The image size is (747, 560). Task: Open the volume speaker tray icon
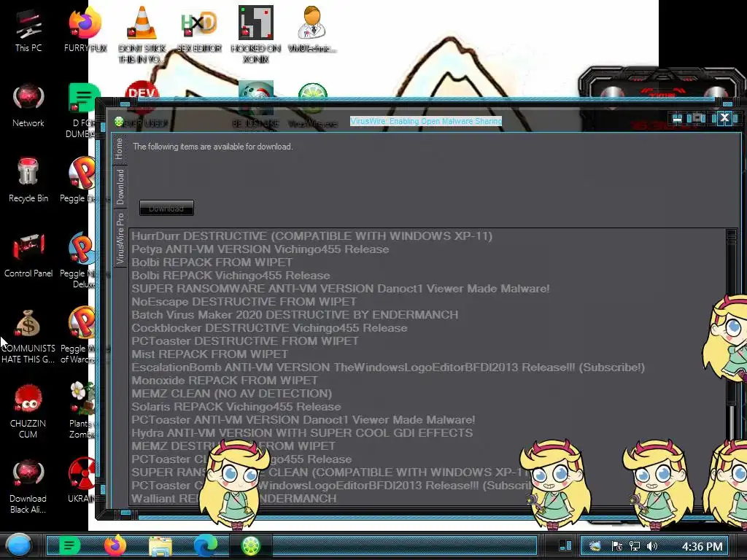coord(653,546)
